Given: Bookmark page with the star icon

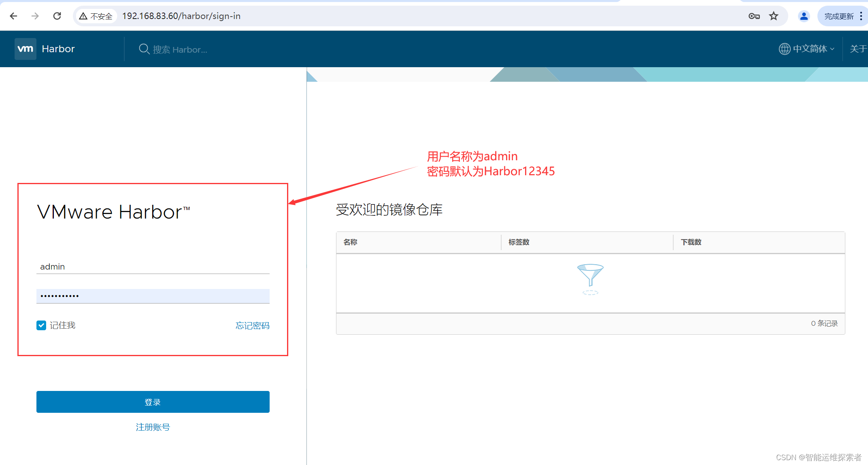Looking at the screenshot, I should (774, 16).
